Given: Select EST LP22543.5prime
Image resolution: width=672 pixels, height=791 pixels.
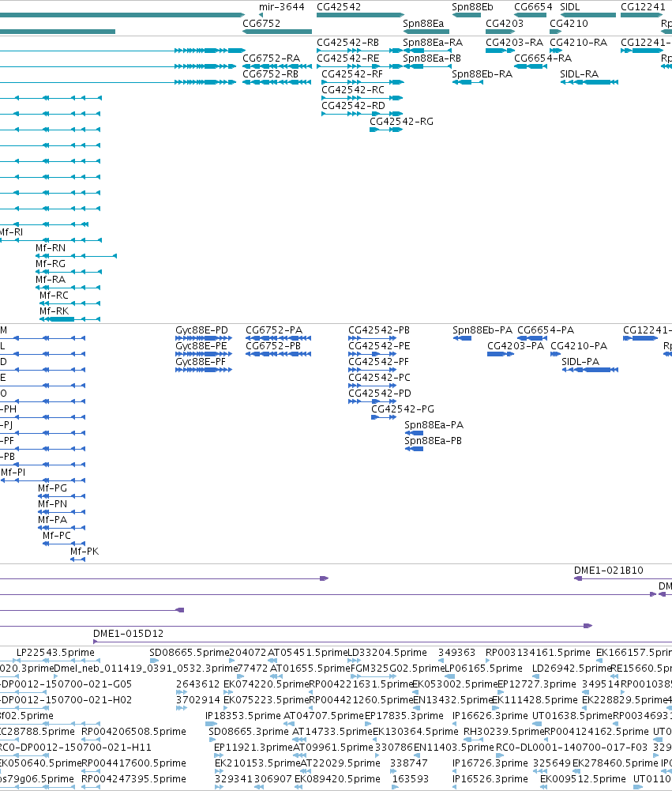Looking at the screenshot, I should pyautogui.click(x=55, y=652).
